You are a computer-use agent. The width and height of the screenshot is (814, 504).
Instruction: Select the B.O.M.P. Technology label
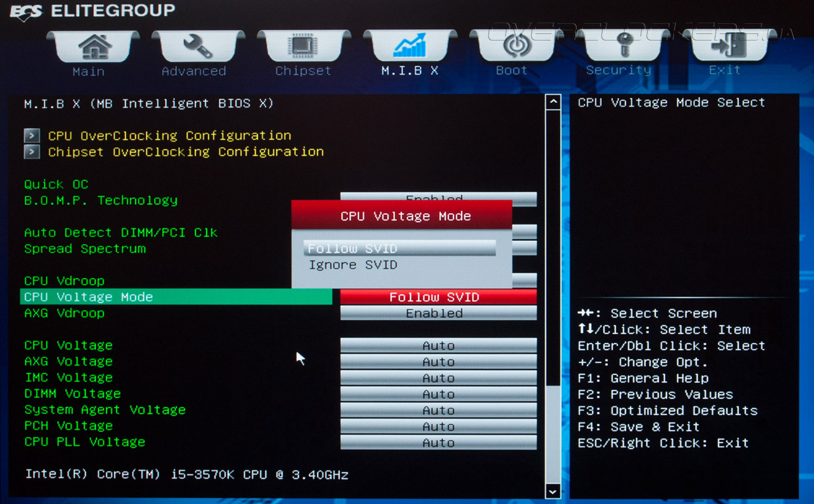click(101, 200)
